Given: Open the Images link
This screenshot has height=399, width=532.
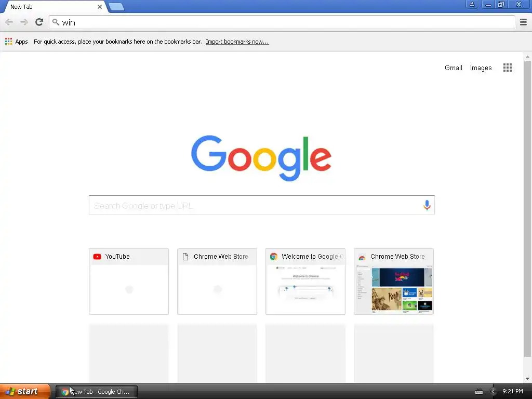Looking at the screenshot, I should (x=481, y=68).
